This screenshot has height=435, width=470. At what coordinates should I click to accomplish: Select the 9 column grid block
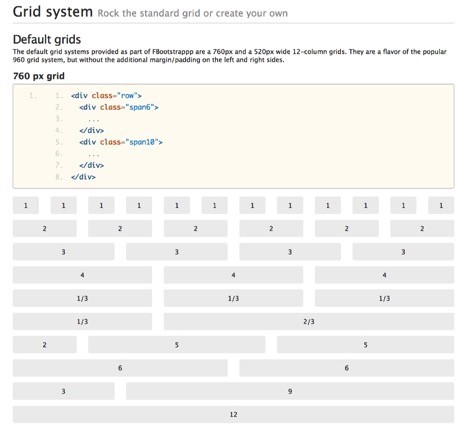290,391
